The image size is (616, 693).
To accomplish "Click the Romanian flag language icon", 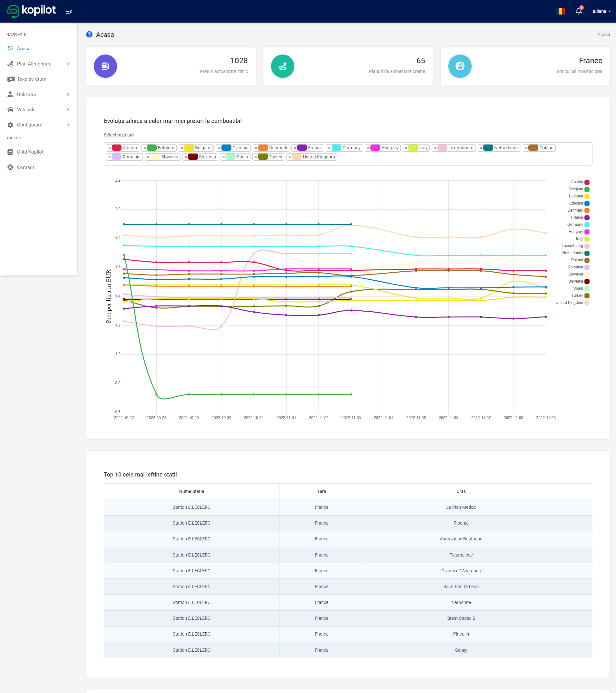I will click(561, 11).
